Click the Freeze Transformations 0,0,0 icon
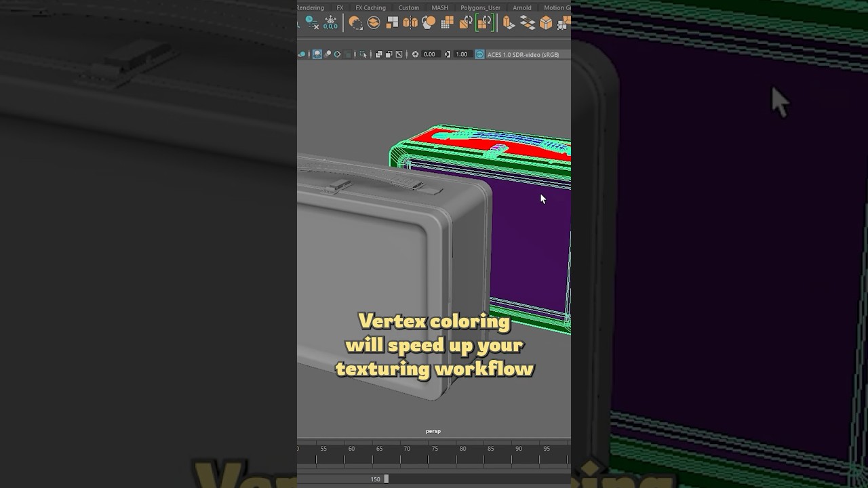The image size is (868, 488). (x=330, y=22)
